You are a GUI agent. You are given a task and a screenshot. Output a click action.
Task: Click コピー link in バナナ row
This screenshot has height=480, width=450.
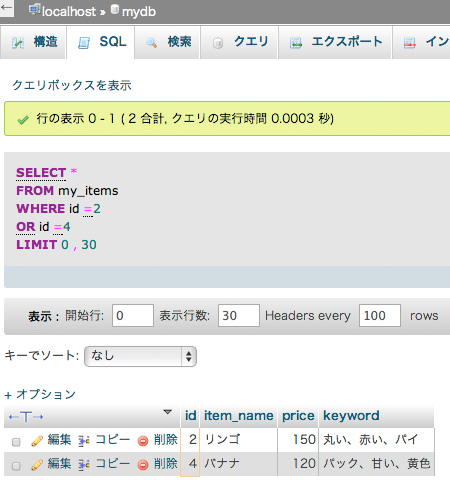click(113, 464)
